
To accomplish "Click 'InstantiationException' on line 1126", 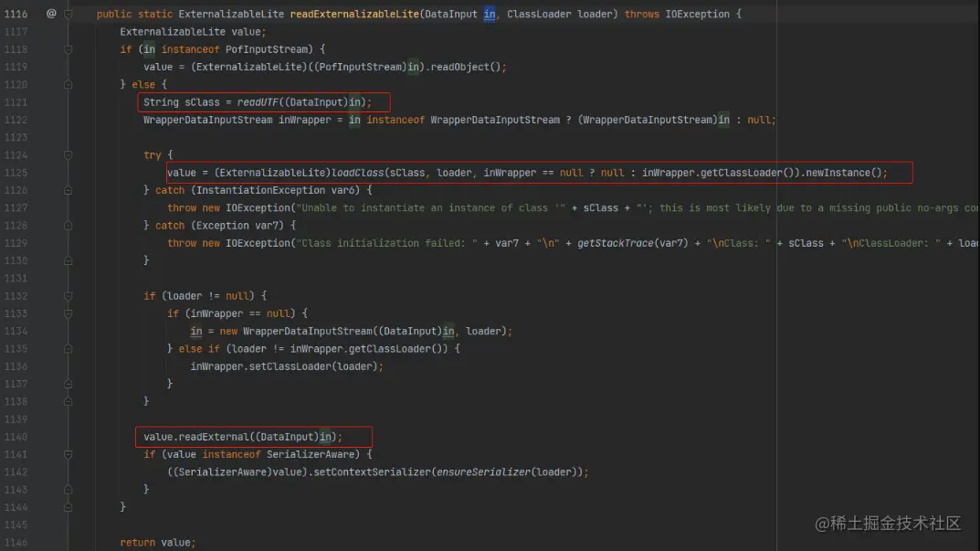I will tap(260, 190).
